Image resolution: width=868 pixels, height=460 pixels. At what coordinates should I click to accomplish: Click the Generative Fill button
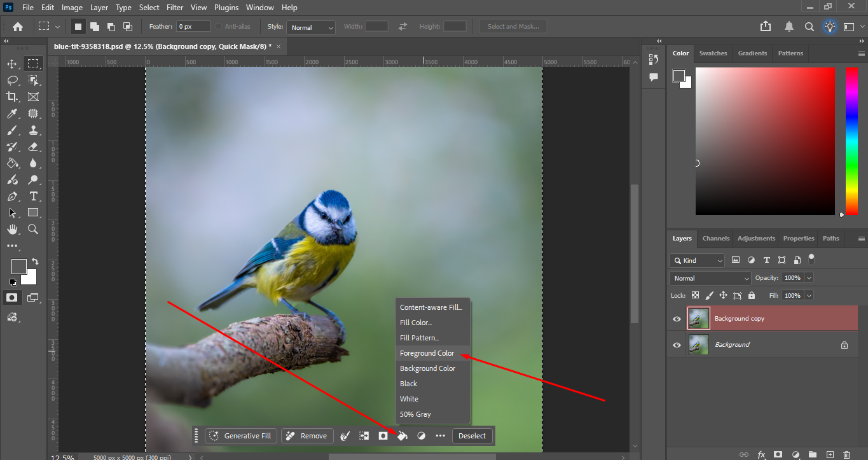pos(240,435)
